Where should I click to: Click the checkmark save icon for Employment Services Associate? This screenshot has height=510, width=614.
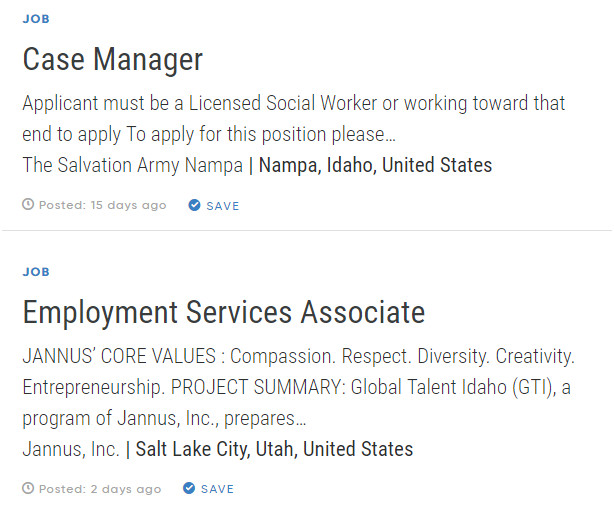point(189,489)
